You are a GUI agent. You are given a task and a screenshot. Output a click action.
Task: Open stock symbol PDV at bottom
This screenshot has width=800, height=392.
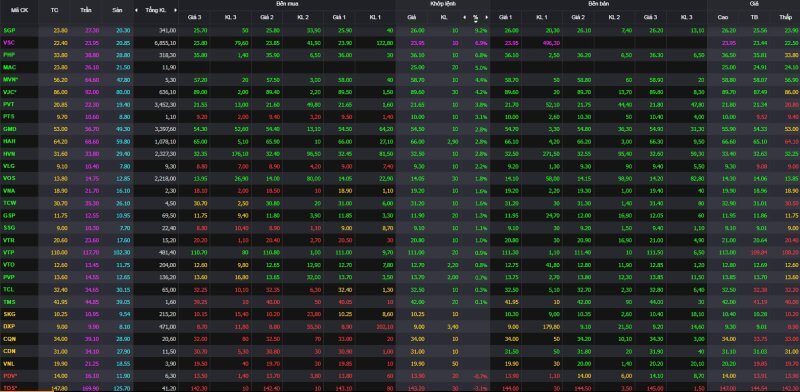10,376
